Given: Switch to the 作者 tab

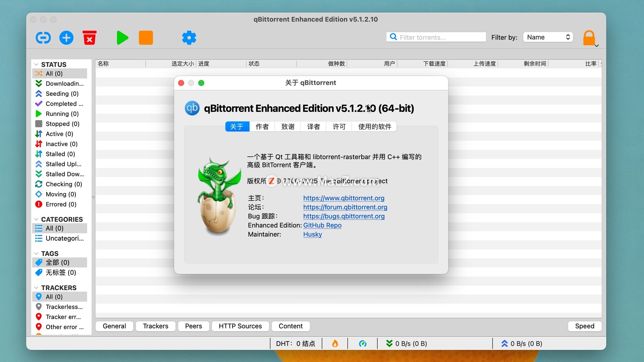Looking at the screenshot, I should 262,126.
